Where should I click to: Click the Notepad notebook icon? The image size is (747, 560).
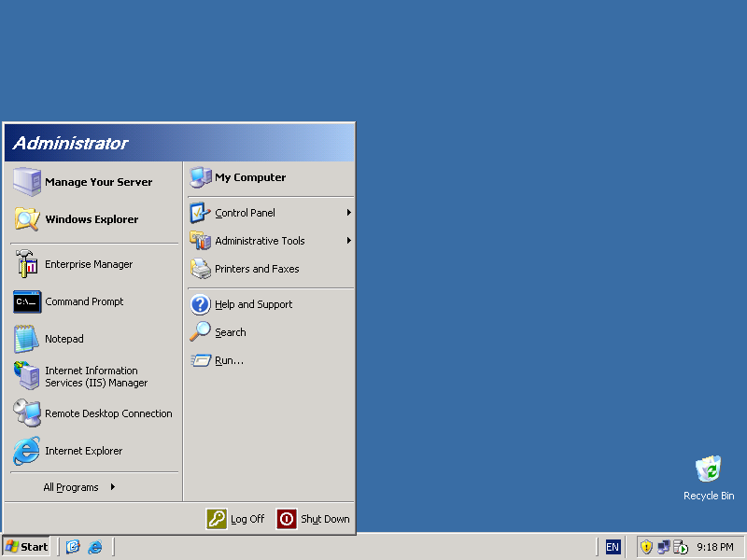coord(26,339)
